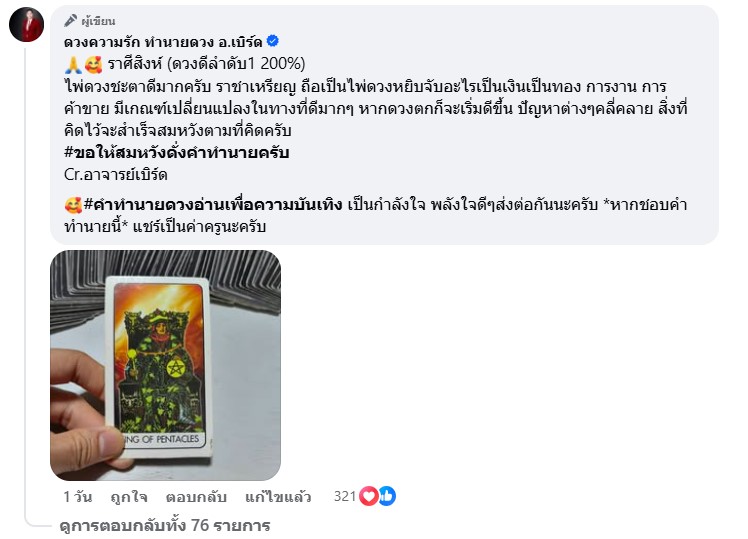The image size is (748, 539).
Task: Open the page name ดวงความรัก ทำนายดวง อ.เบิร์ด
Action: tap(163, 42)
